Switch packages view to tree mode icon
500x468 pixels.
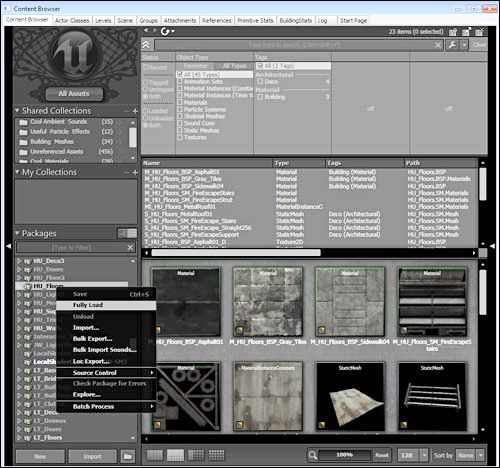tap(122, 233)
